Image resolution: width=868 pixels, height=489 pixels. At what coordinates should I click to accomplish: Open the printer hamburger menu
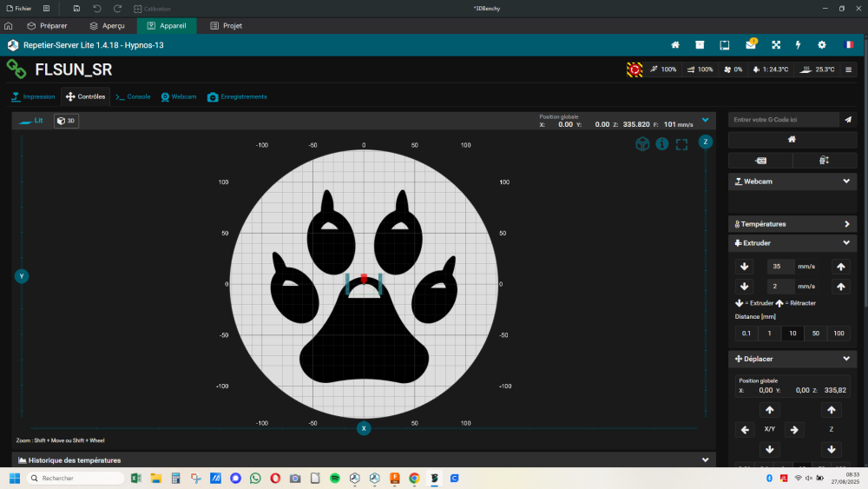[x=849, y=69]
